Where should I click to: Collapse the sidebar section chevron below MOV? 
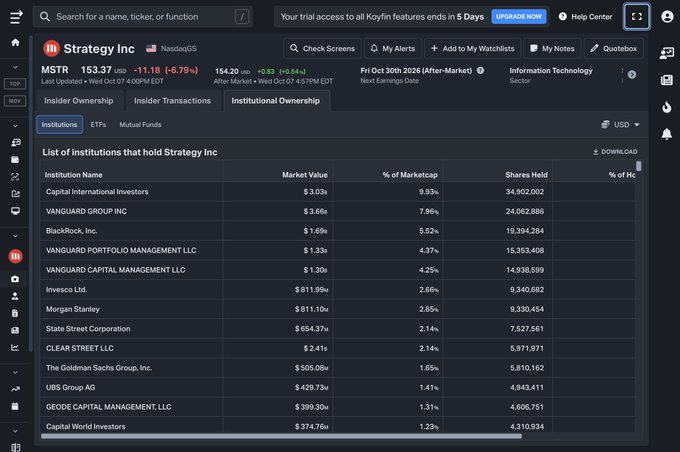tap(15, 126)
